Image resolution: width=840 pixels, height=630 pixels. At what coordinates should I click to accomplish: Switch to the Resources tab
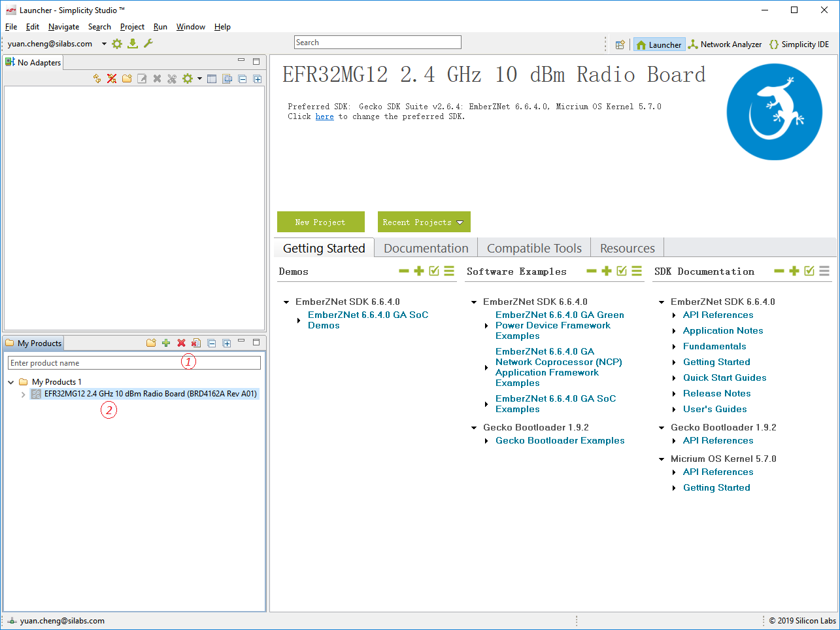tap(628, 248)
